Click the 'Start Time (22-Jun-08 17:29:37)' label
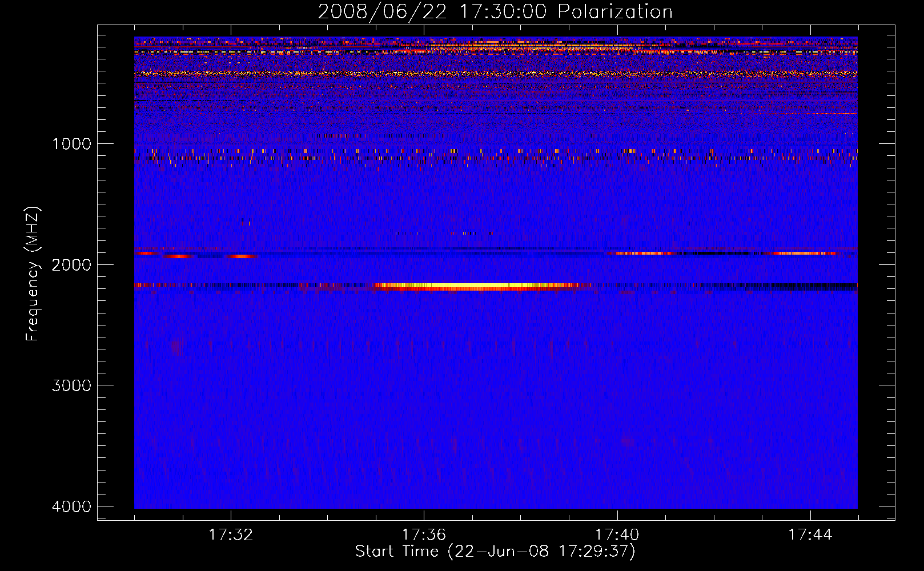924x571 pixels. (495, 552)
